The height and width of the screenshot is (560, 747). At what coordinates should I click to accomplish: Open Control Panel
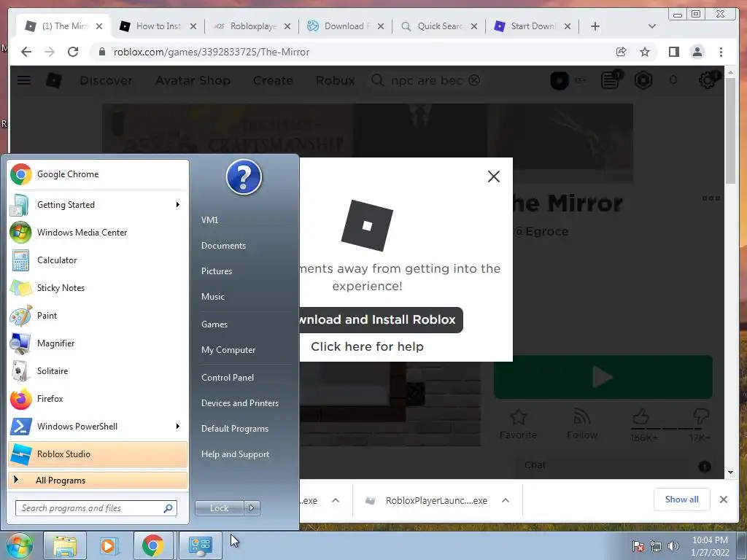228,378
